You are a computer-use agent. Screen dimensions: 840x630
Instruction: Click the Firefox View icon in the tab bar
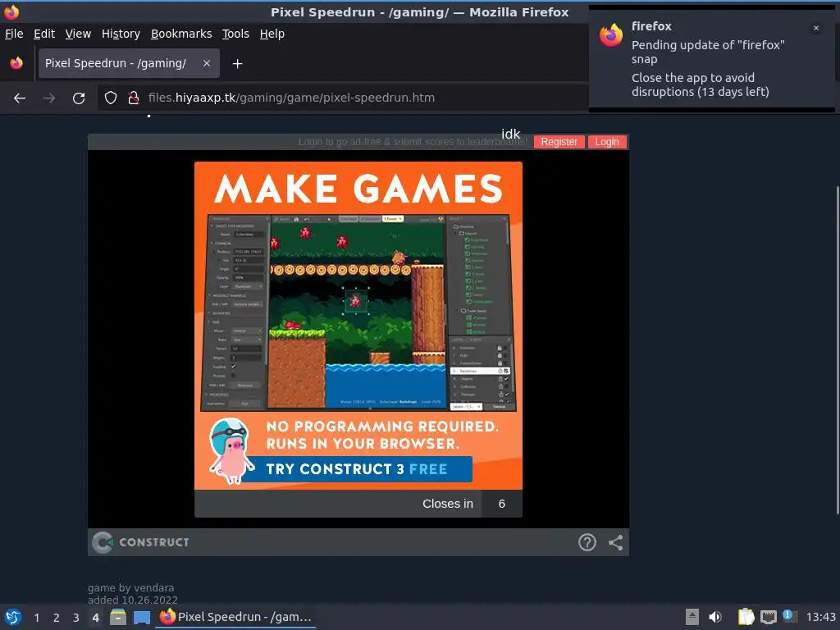click(x=16, y=63)
